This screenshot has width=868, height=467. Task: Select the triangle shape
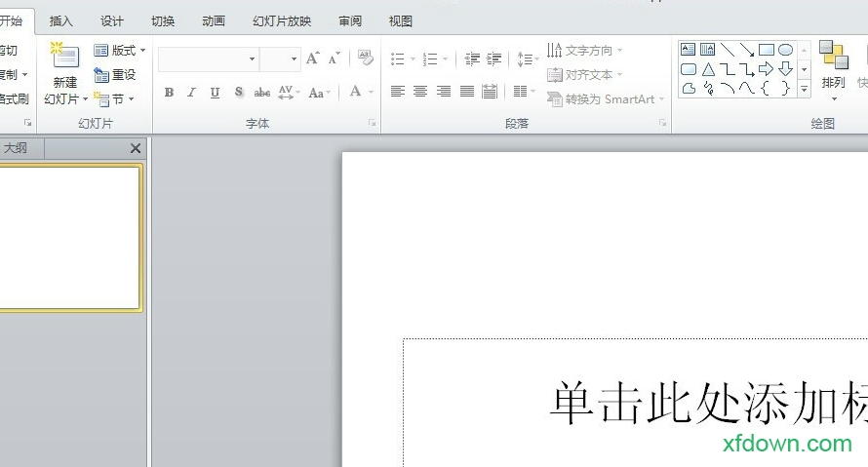pyautogui.click(x=708, y=69)
